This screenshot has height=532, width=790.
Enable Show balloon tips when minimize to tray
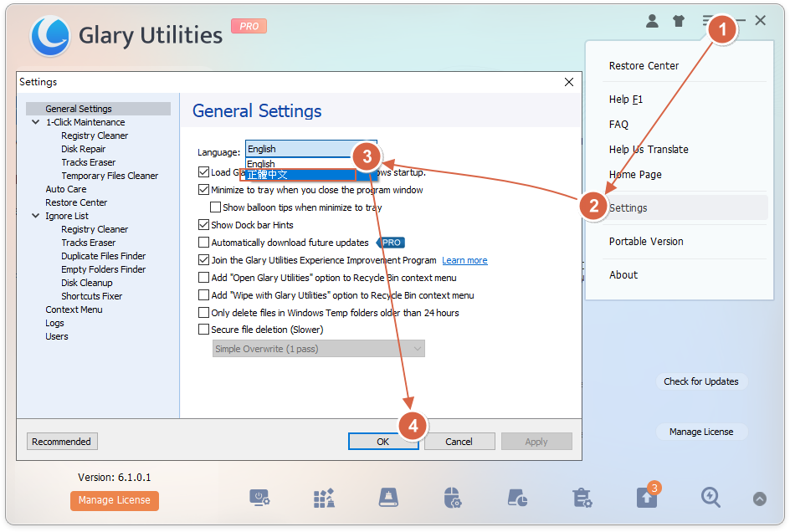click(215, 207)
